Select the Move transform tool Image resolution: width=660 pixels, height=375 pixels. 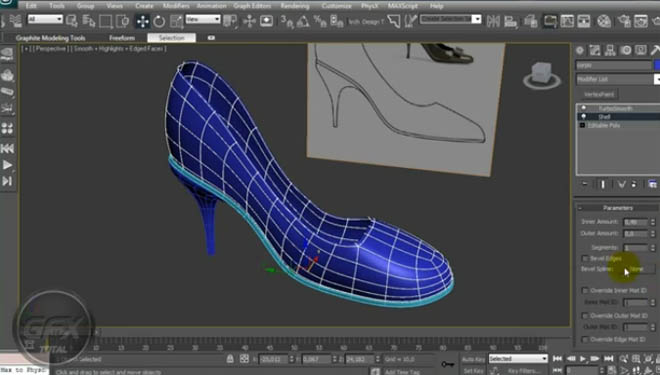142,21
